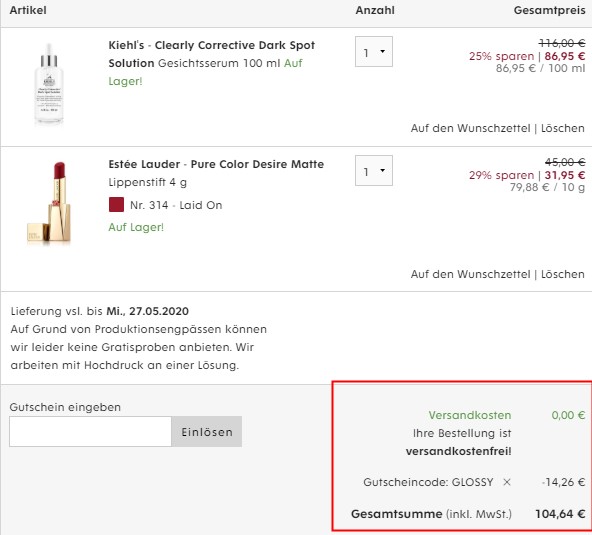
Task: Click the Gesamtsumme total amount 104,64 €
Action: pyautogui.click(x=560, y=514)
